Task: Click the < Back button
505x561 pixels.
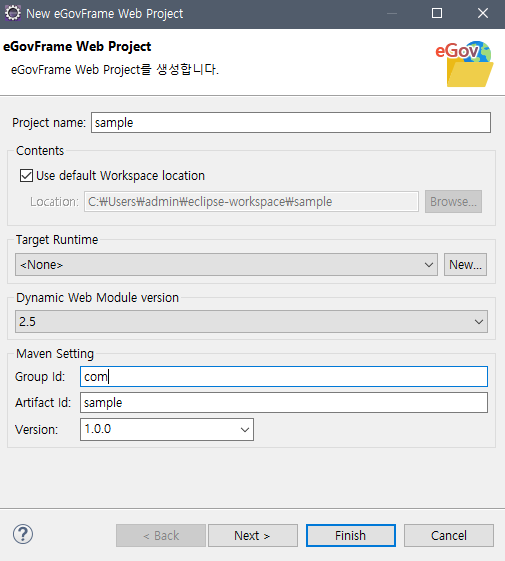Action: click(x=161, y=536)
